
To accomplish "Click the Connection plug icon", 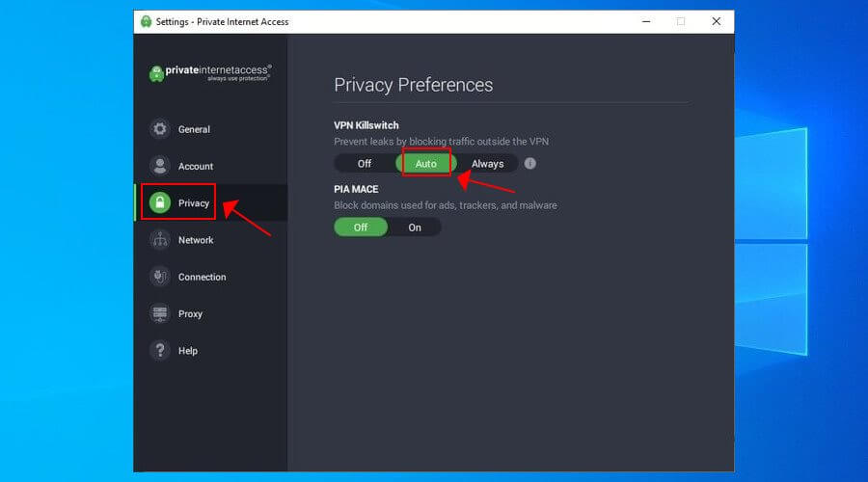I will click(160, 277).
